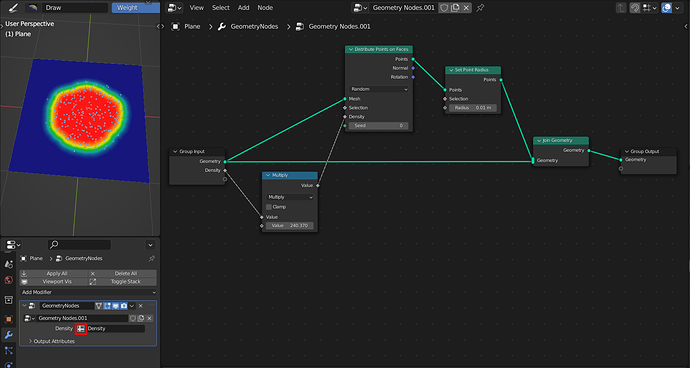Image resolution: width=690 pixels, height=368 pixels.
Task: Open the overlays options dropdown arrow
Action: [x=678, y=8]
